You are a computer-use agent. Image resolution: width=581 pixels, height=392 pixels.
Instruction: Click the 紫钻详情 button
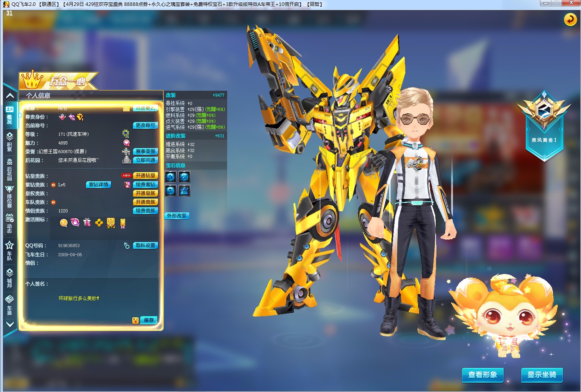(98, 185)
